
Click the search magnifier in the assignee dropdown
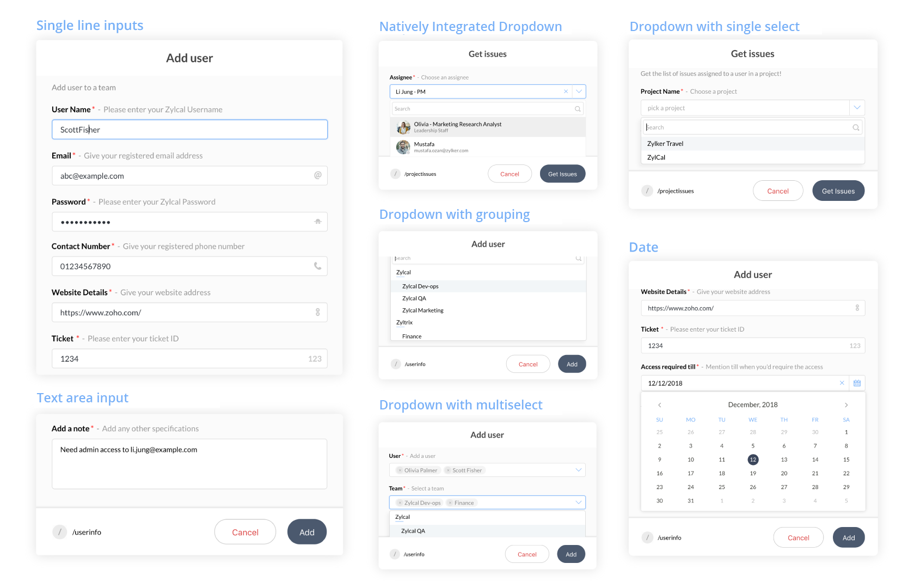pyautogui.click(x=578, y=108)
